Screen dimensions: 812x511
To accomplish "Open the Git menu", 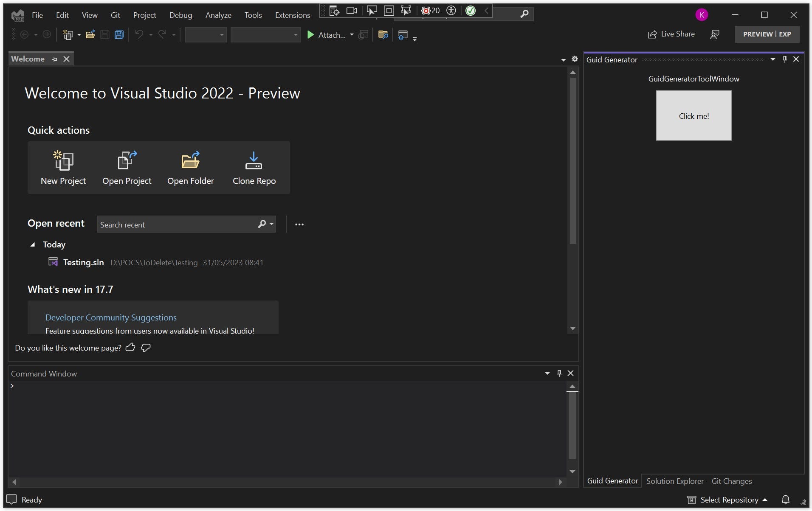I will click(x=116, y=15).
